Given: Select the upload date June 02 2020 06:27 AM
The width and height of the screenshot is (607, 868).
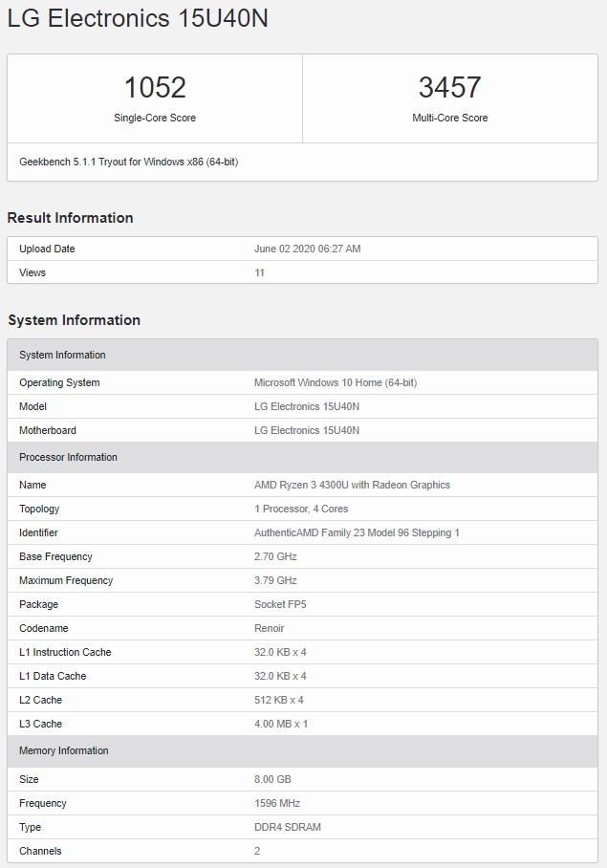Looking at the screenshot, I should click(x=308, y=250).
